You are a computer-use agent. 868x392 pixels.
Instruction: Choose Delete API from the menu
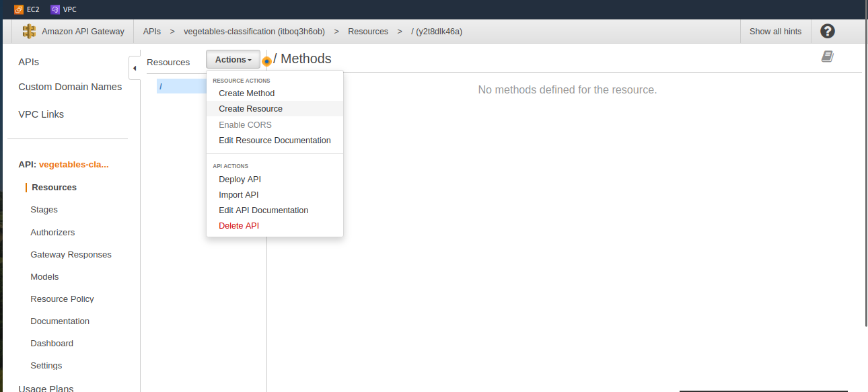[x=238, y=225]
